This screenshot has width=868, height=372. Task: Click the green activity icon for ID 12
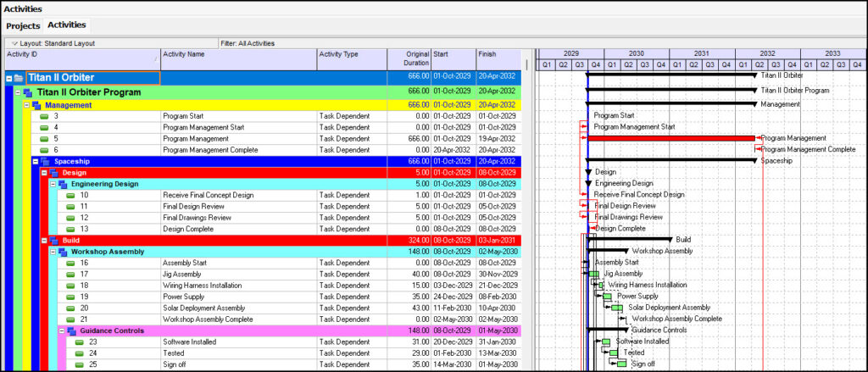click(x=71, y=218)
